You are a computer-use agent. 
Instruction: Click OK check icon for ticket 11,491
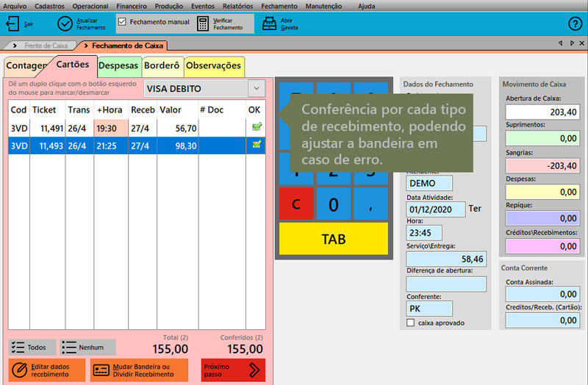coord(257,127)
